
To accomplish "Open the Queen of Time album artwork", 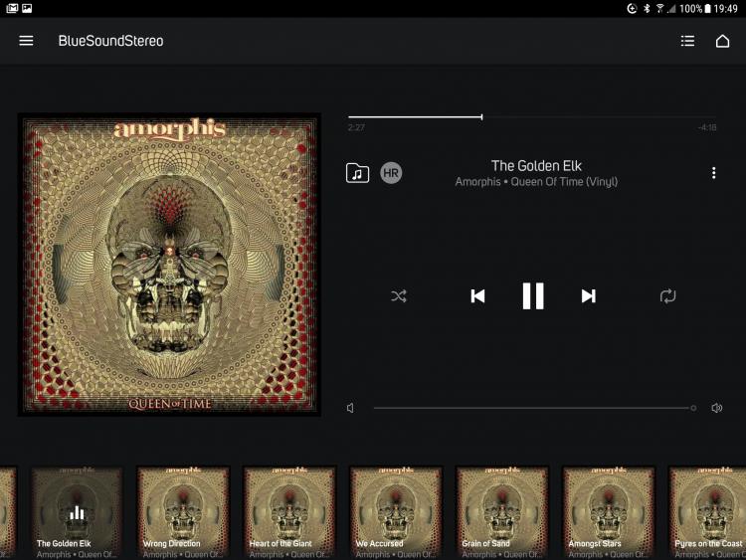I will (x=169, y=265).
